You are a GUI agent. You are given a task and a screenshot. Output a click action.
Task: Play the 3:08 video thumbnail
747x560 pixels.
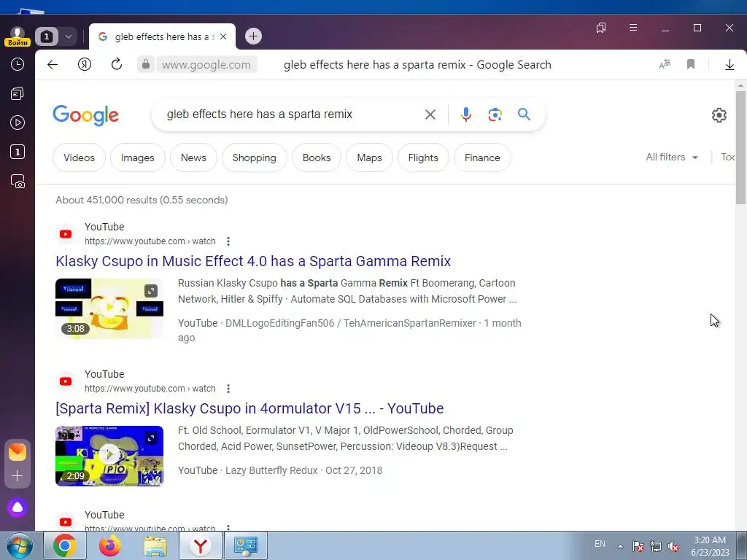(109, 308)
